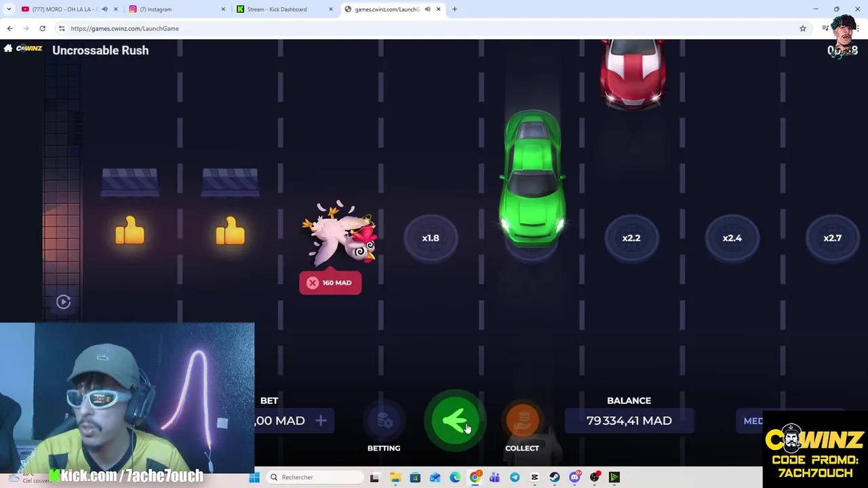This screenshot has height=488, width=868.
Task: Increase bet with the plus button
Action: (x=321, y=421)
